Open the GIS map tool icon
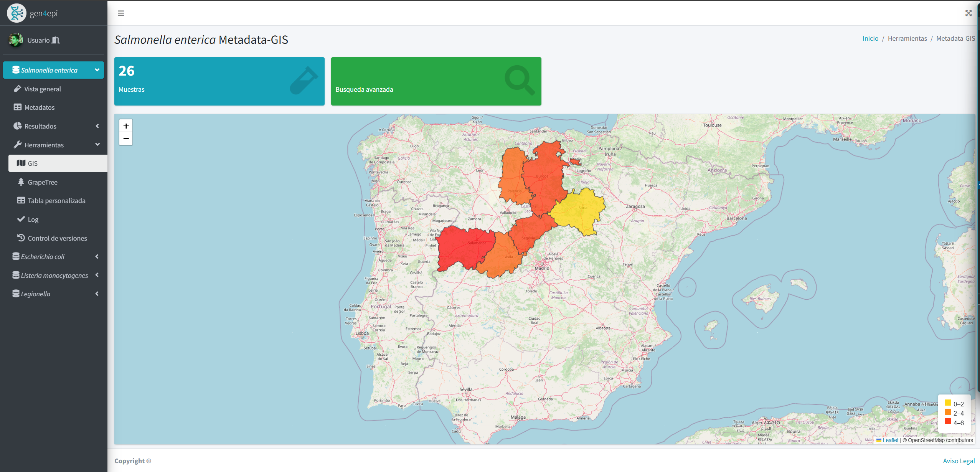Screen dimensions: 980x472 pyautogui.click(x=20, y=163)
